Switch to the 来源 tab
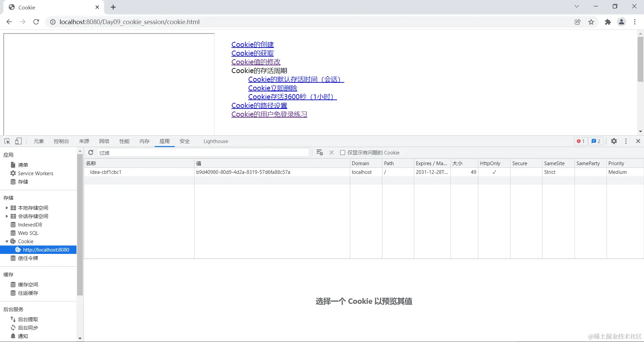 coord(84,141)
